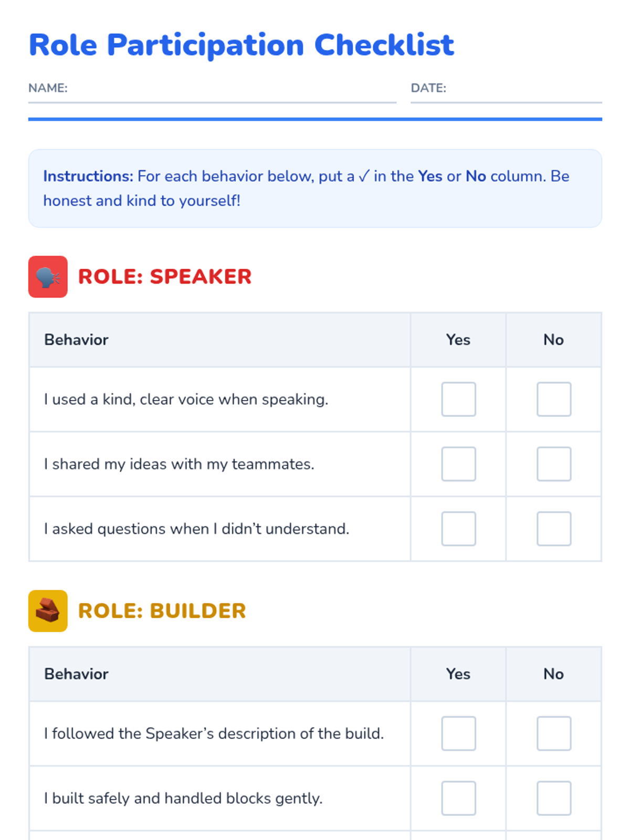Check No for kind, clear voice
The height and width of the screenshot is (840, 630).
[x=553, y=399]
